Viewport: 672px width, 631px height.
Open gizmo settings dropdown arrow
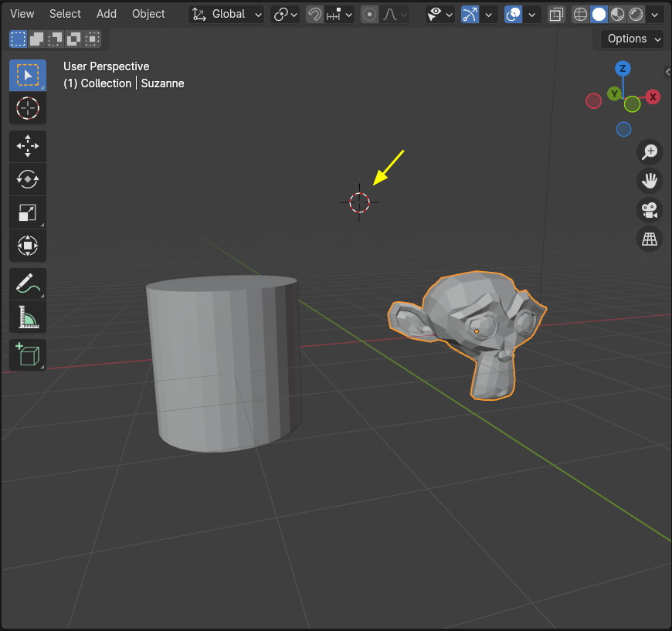(489, 15)
